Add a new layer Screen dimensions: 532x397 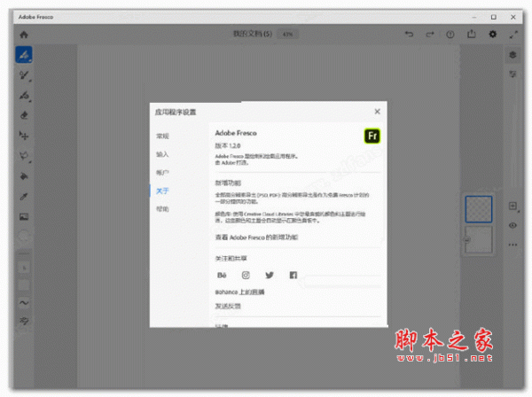click(513, 206)
